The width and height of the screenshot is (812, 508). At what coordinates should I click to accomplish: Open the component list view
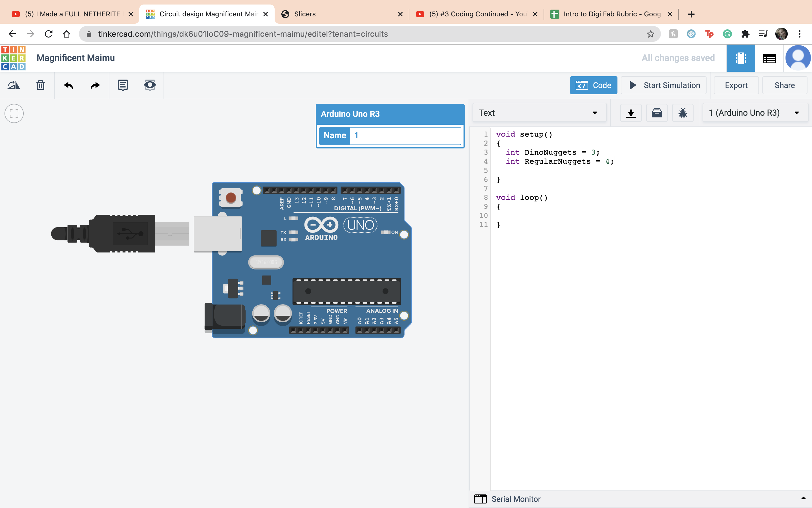point(769,58)
